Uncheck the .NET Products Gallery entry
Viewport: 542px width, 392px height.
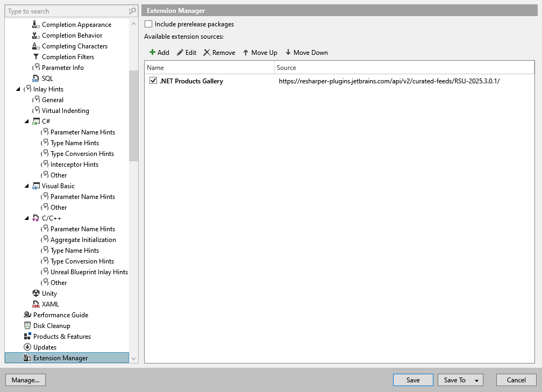pyautogui.click(x=152, y=81)
